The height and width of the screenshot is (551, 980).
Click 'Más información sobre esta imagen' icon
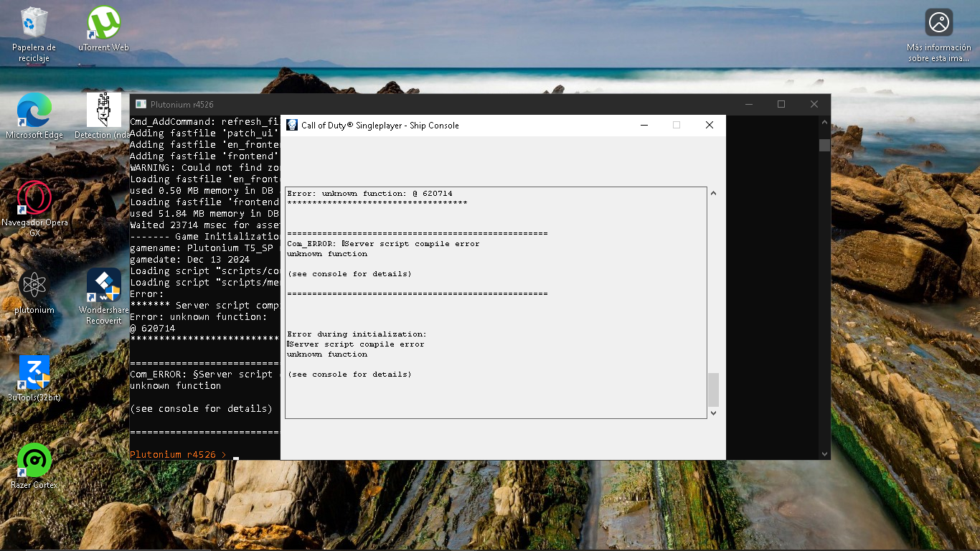[938, 35]
